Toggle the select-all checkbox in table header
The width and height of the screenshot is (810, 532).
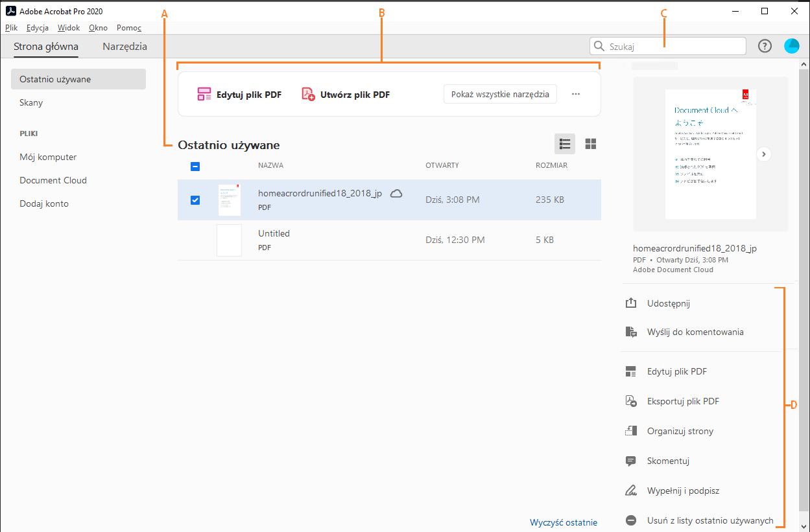(x=195, y=167)
